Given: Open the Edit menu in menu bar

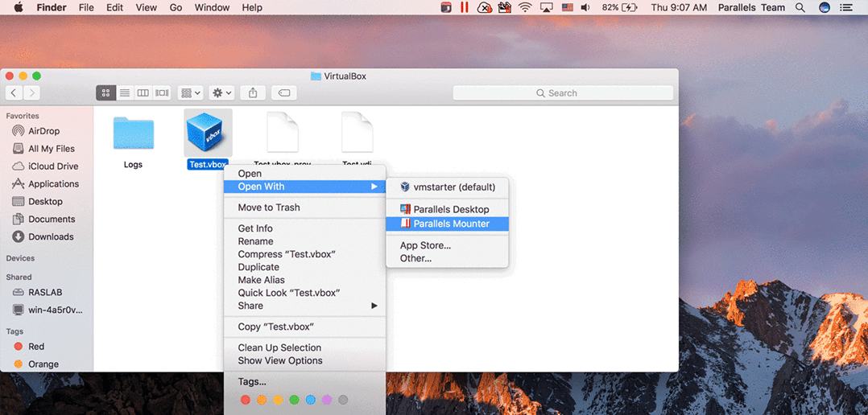Looking at the screenshot, I should pyautogui.click(x=114, y=8).
